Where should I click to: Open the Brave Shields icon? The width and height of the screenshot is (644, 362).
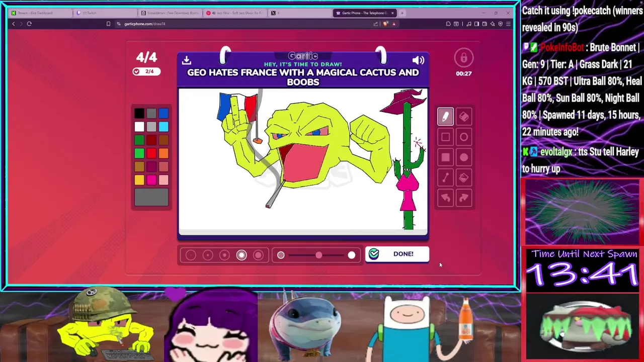click(x=385, y=24)
